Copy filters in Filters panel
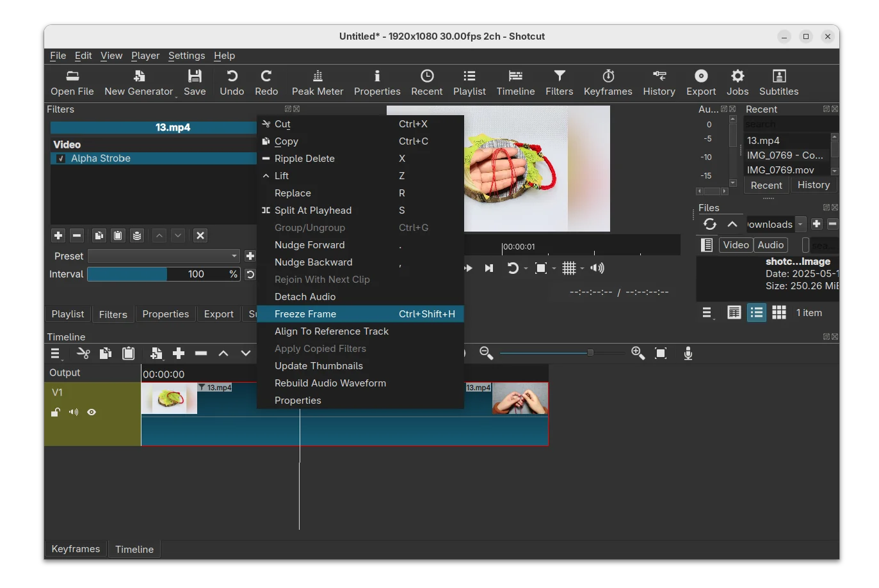The height and width of the screenshot is (588, 879). 99,235
